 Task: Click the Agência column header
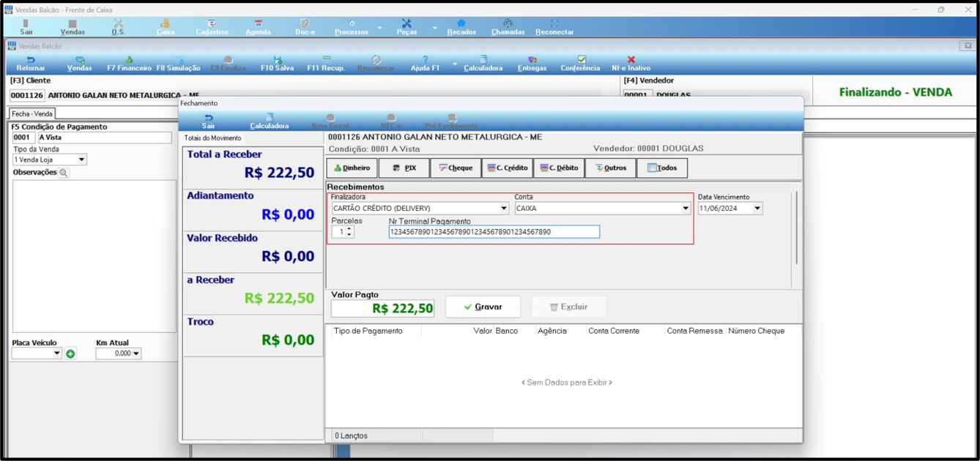[x=552, y=331]
